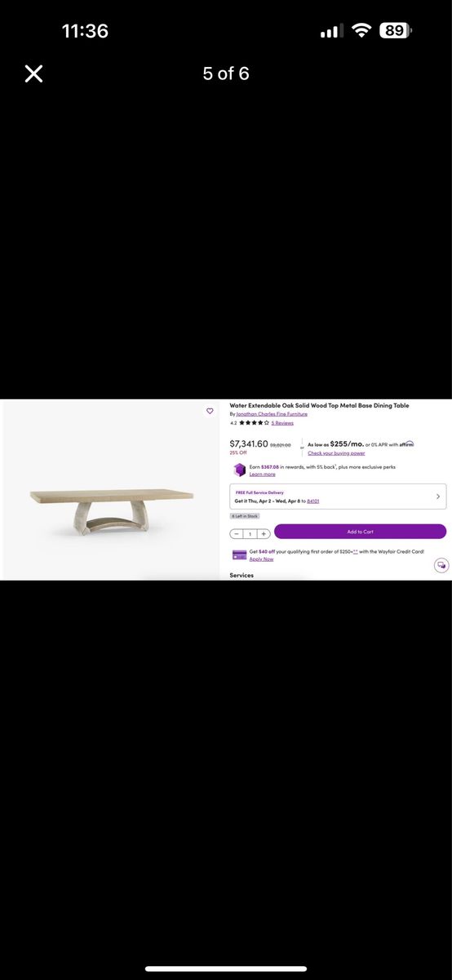Screen dimensions: 452x980
Task: Click Apply Now for the Wayfair card
Action: (x=261, y=559)
